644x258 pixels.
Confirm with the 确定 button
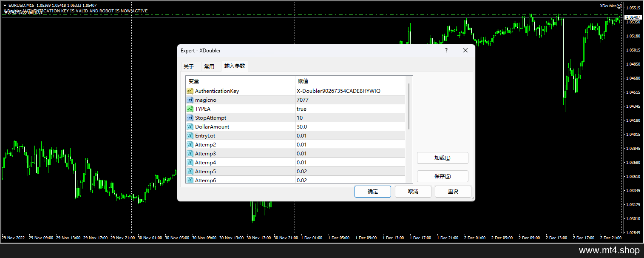tap(373, 192)
